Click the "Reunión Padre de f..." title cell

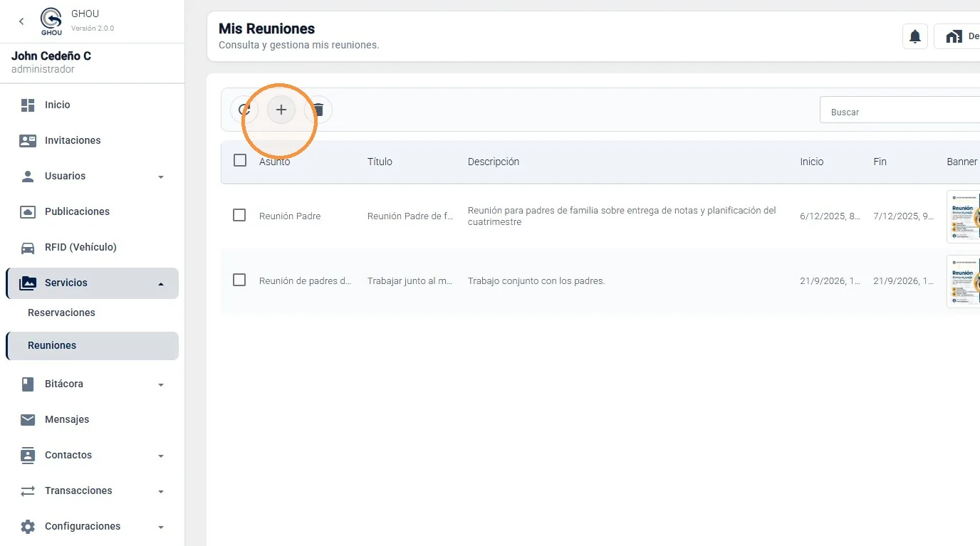click(410, 216)
